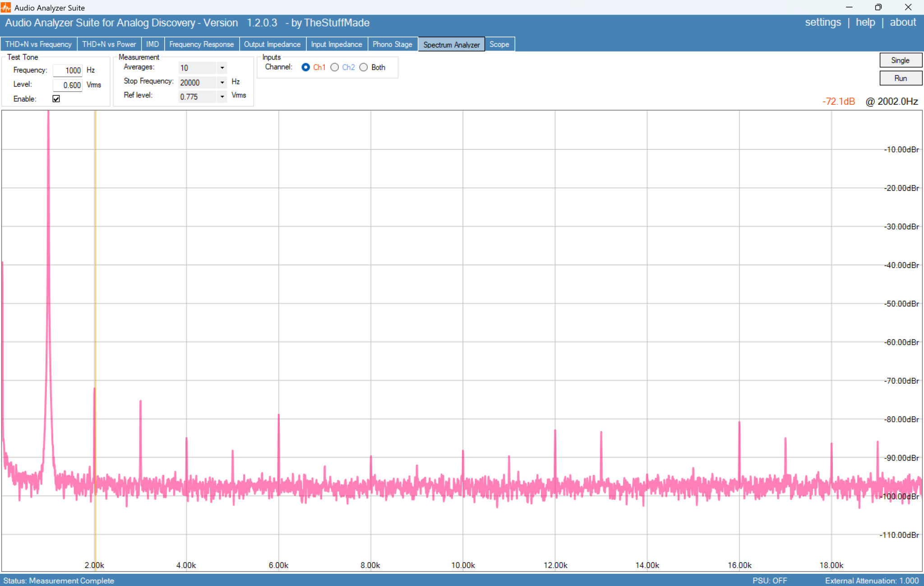924x586 pixels.
Task: Click the Averages value 10 box
Action: 198,68
